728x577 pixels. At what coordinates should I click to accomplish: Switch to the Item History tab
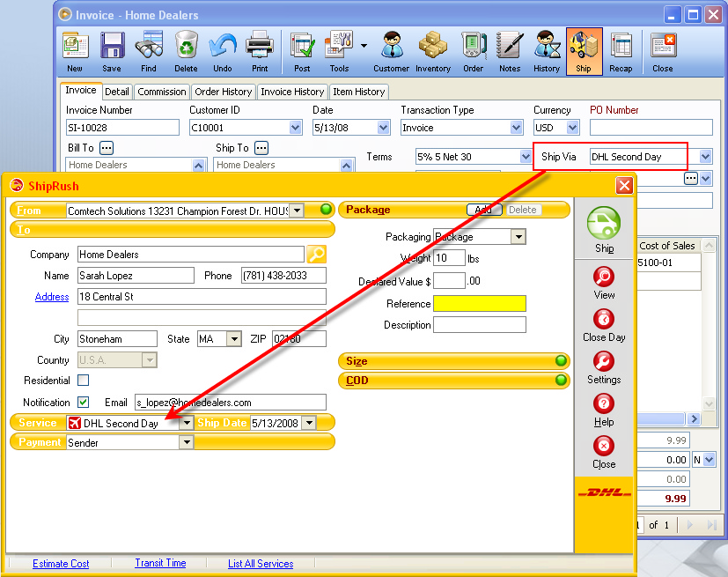point(359,92)
